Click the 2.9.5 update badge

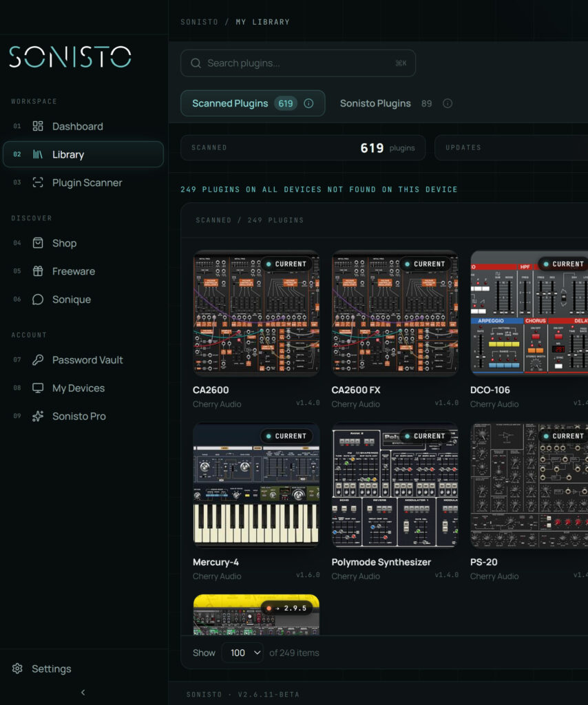[286, 608]
